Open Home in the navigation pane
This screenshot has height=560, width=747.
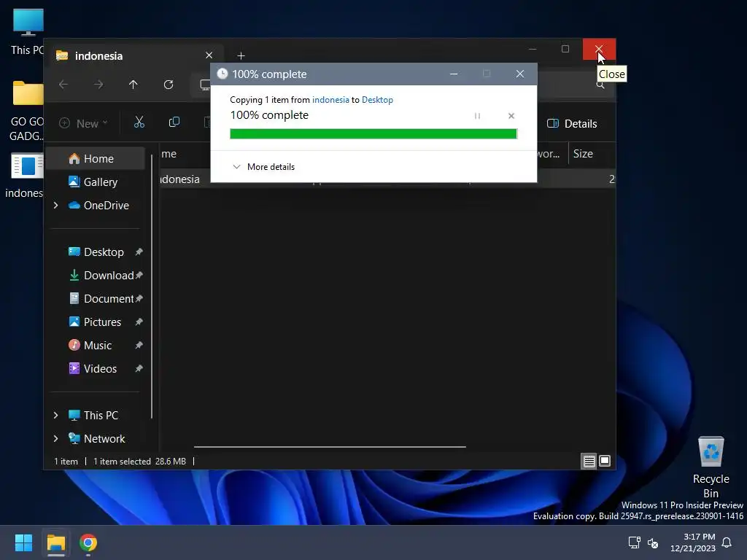pyautogui.click(x=97, y=158)
